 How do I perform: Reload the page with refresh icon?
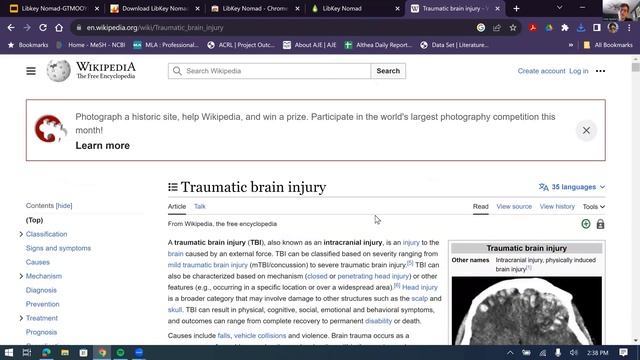43,28
